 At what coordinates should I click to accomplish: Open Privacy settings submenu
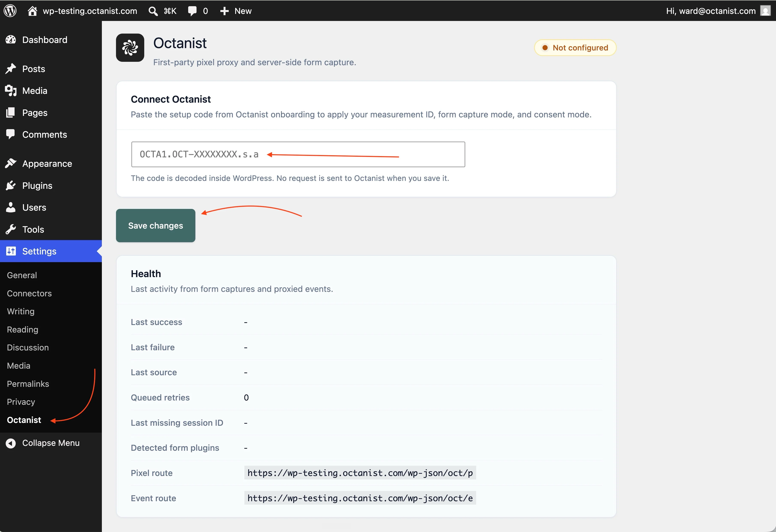coord(21,402)
